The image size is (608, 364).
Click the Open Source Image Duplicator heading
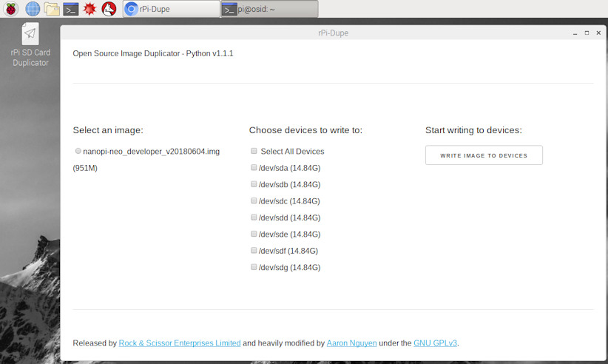[x=153, y=53]
